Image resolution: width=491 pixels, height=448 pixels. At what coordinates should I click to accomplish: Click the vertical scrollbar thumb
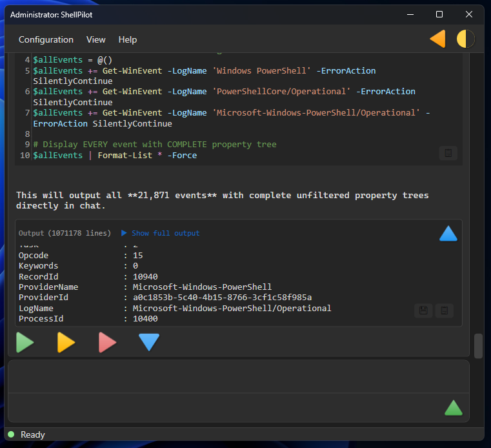coord(478,346)
